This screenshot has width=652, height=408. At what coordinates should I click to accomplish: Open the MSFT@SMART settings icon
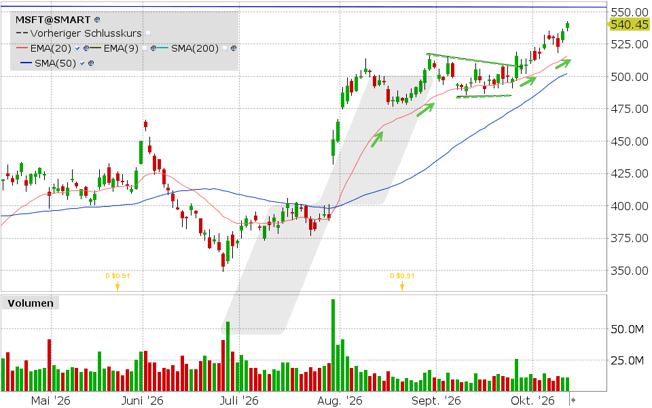tap(97, 20)
